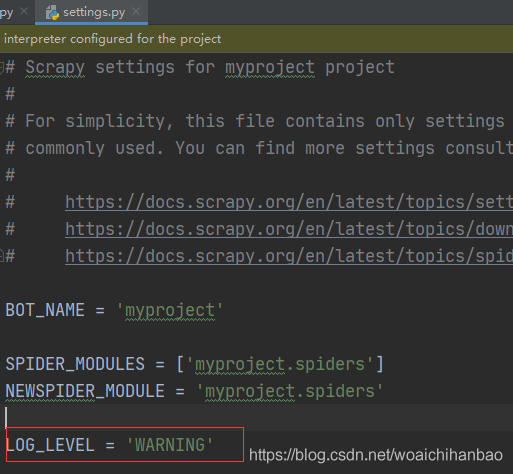Place cursor on the empty line above LOG_LEVEL
The height and width of the screenshot is (474, 513).
point(256,417)
